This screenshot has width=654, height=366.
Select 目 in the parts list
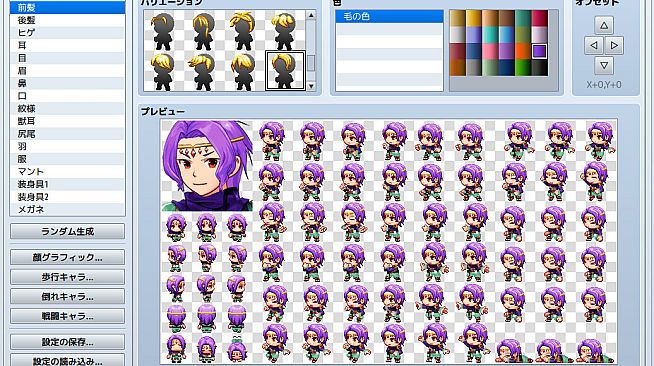tap(67, 58)
